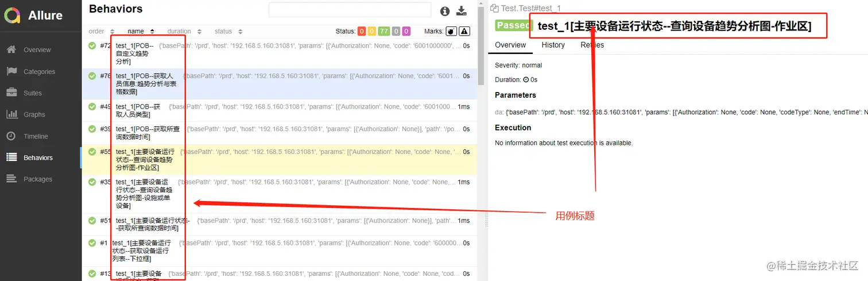This screenshot has width=868, height=281.
Task: Click the Execution heading
Action: tap(513, 128)
